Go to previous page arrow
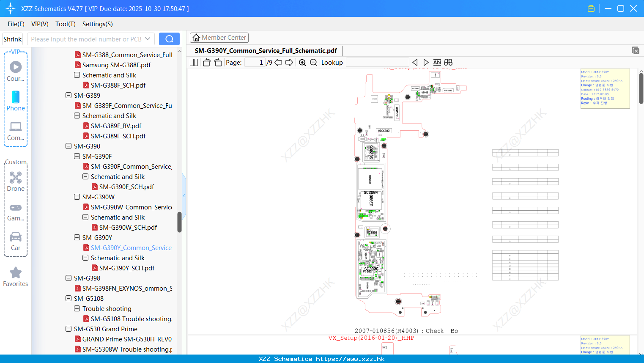This screenshot has height=363, width=644. point(278,62)
